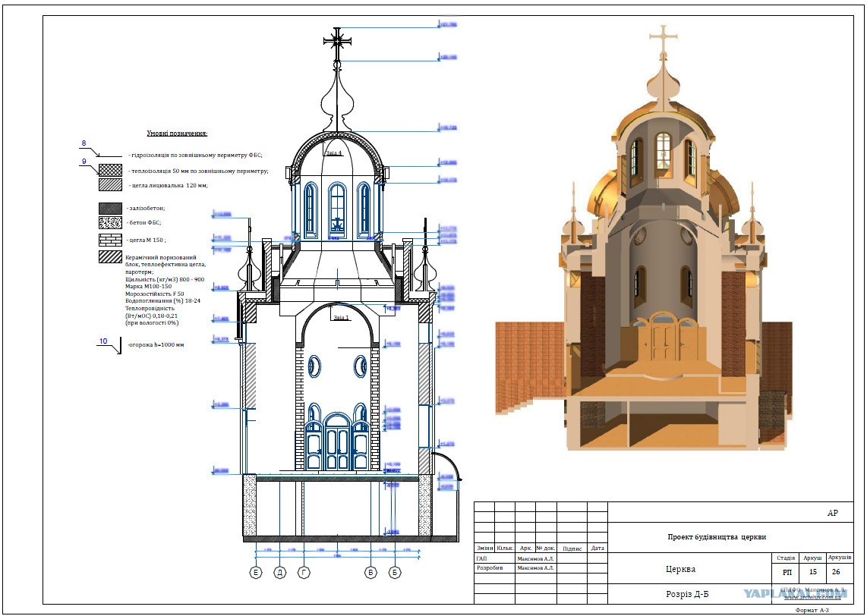Screen dimensions: 867x616
Task: Click the 'Аркушів' header cell
Action: (840, 558)
